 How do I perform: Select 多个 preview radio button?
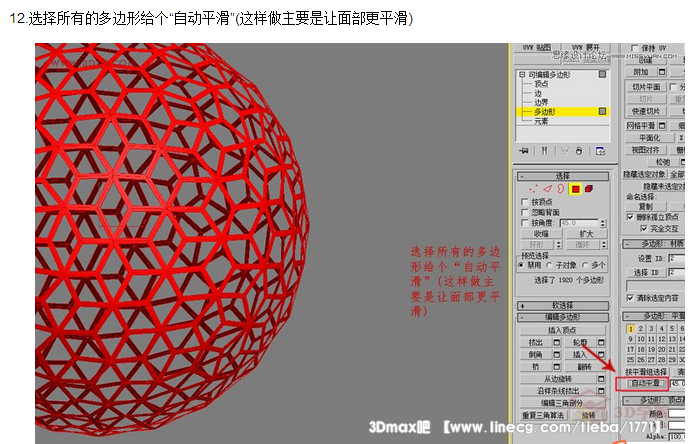click(x=585, y=265)
